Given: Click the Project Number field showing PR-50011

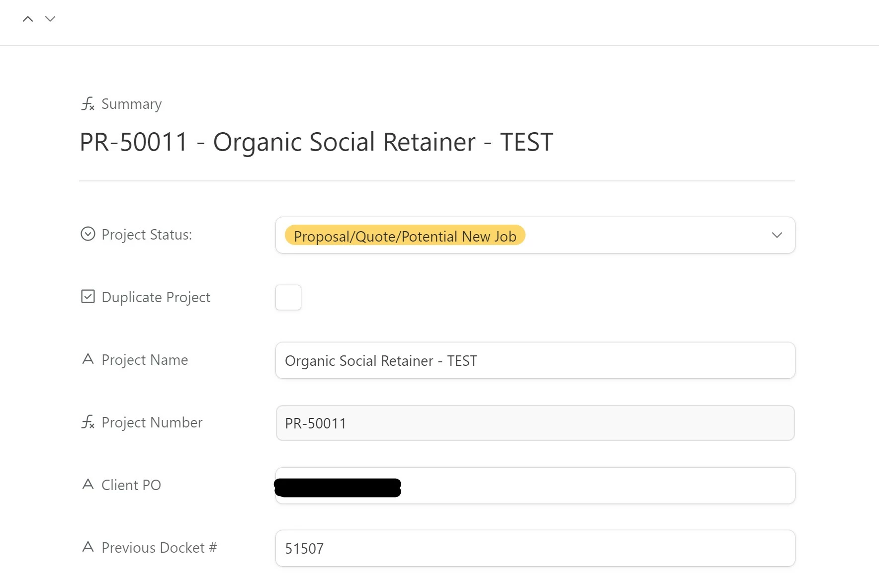Looking at the screenshot, I should click(x=535, y=423).
